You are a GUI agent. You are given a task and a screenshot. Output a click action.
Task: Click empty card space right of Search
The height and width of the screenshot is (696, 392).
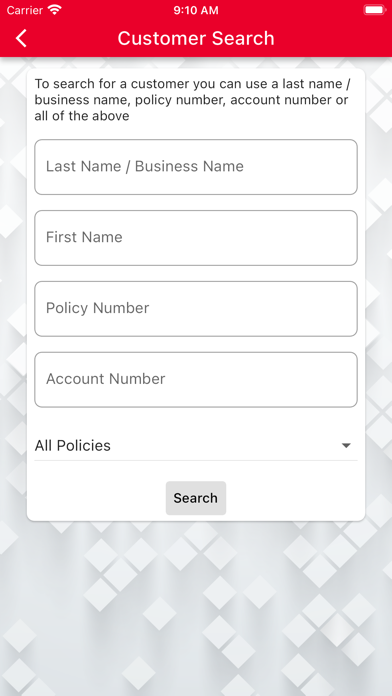[295, 498]
